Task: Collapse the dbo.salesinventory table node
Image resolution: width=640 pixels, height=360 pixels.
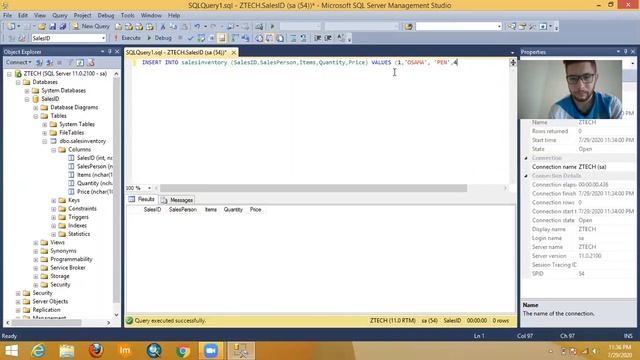Action: (x=45, y=141)
